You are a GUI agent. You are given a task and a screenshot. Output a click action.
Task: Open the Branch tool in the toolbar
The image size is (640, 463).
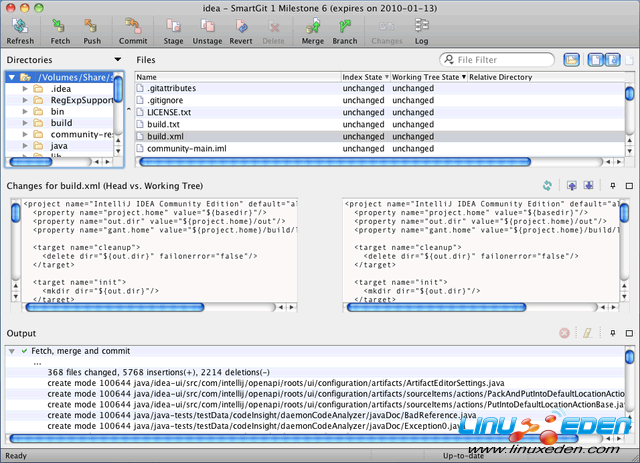tap(344, 26)
